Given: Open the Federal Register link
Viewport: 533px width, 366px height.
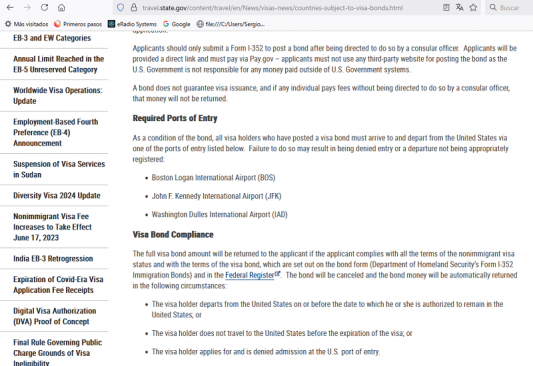Looking at the screenshot, I should tap(253, 275).
